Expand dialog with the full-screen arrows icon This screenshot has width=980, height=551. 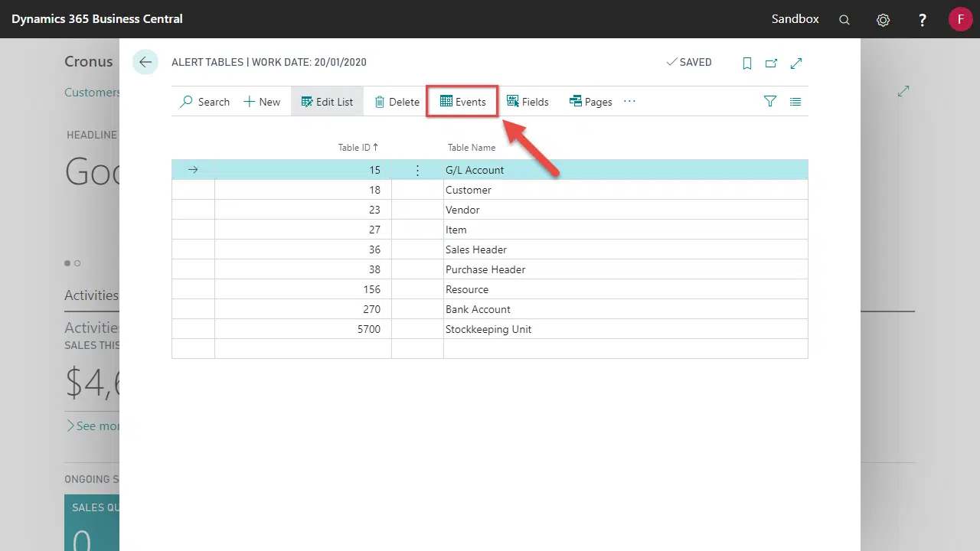pos(796,64)
